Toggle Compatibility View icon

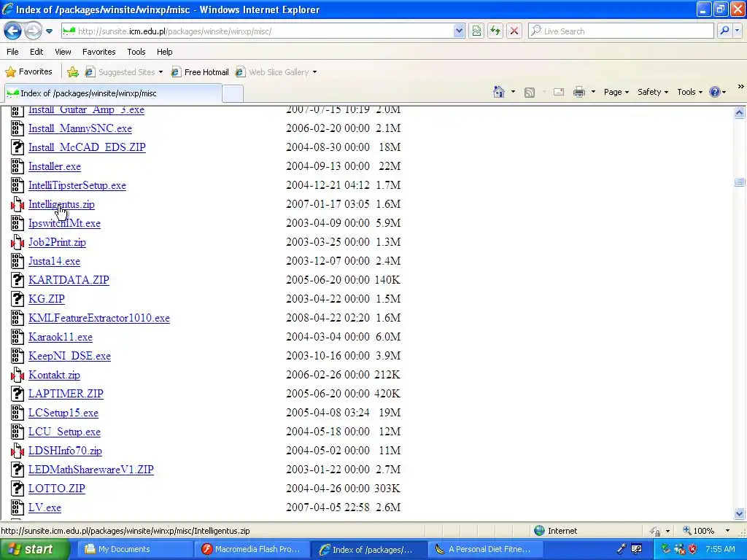click(476, 31)
